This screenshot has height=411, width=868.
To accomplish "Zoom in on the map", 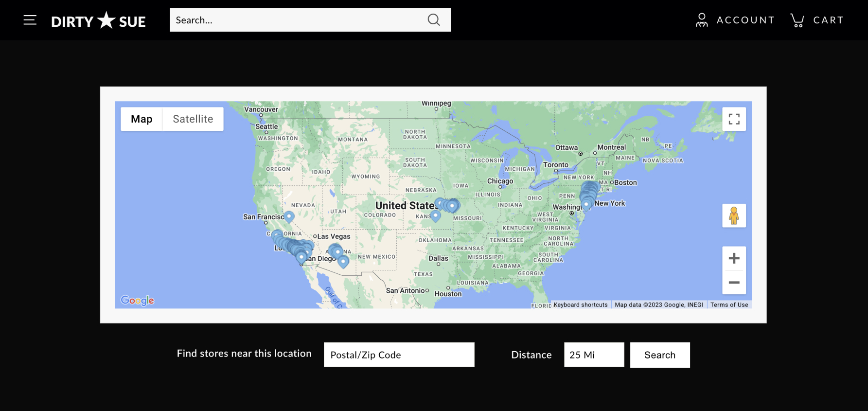I will coord(734,258).
